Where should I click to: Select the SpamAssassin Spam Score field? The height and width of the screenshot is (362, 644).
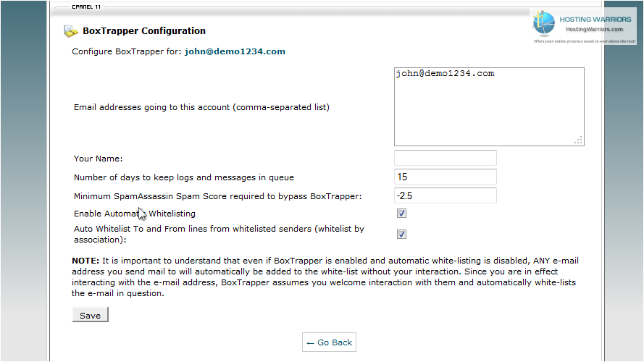(446, 195)
